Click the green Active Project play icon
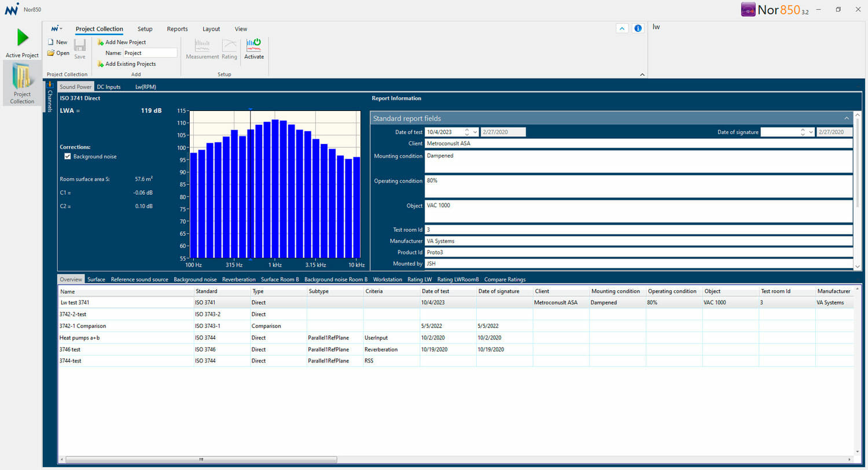Image resolution: width=868 pixels, height=470 pixels. tap(23, 38)
